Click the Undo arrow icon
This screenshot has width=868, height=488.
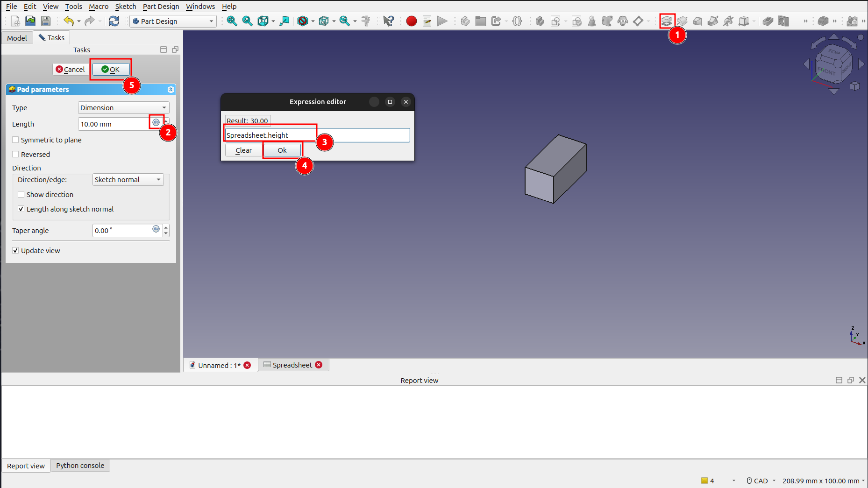coord(69,21)
